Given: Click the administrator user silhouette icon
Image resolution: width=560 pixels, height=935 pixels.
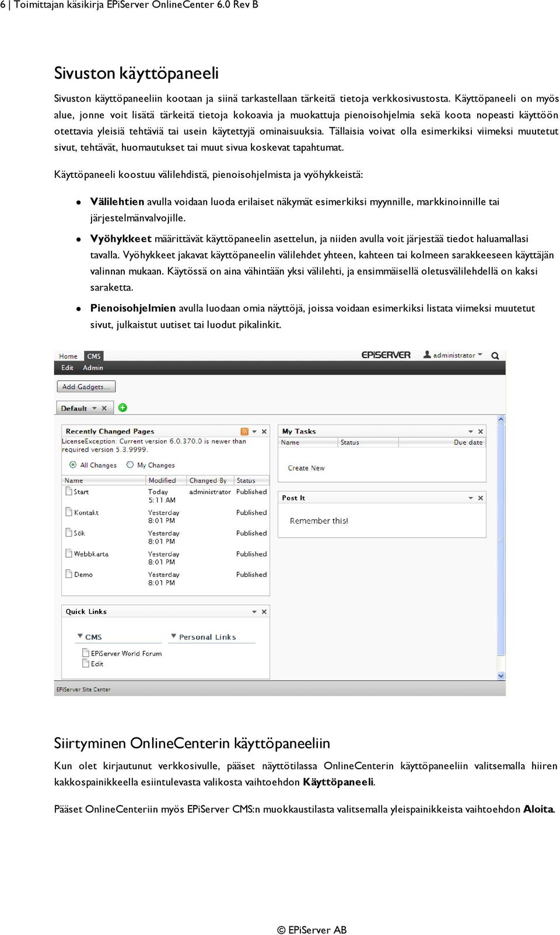Looking at the screenshot, I should pos(427,355).
